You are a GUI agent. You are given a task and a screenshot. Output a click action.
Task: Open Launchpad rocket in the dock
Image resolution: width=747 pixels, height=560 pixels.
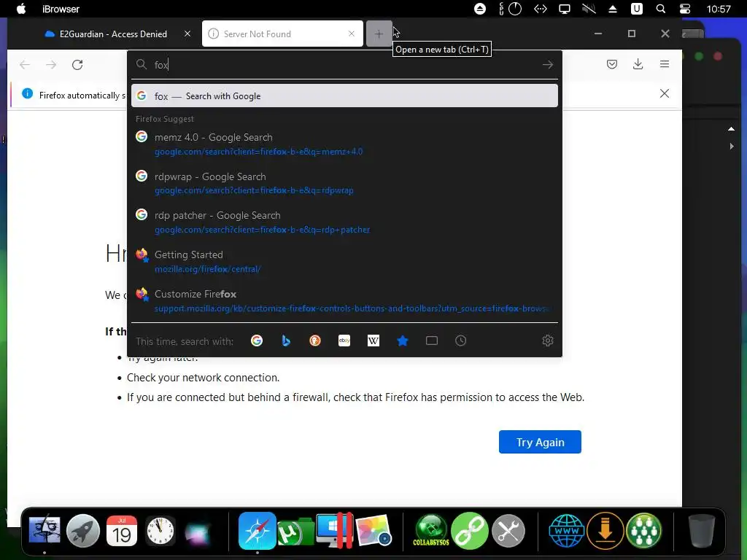click(83, 530)
